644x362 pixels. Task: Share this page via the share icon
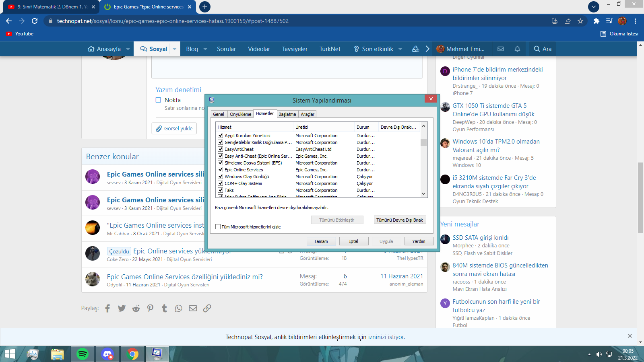pyautogui.click(x=568, y=21)
